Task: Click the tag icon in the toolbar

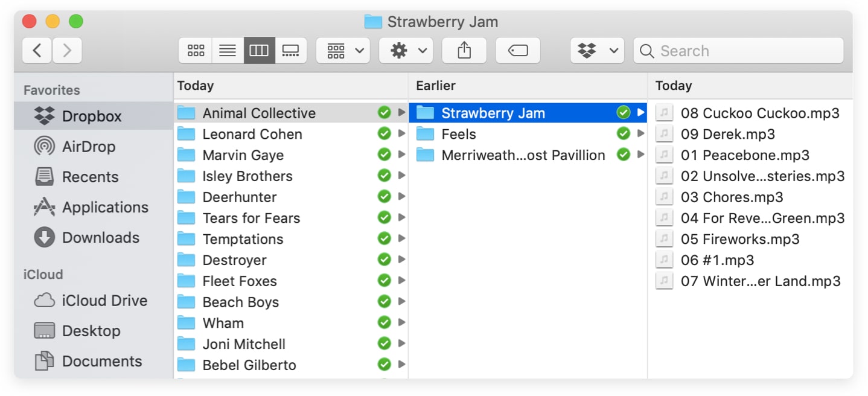Action: (518, 51)
